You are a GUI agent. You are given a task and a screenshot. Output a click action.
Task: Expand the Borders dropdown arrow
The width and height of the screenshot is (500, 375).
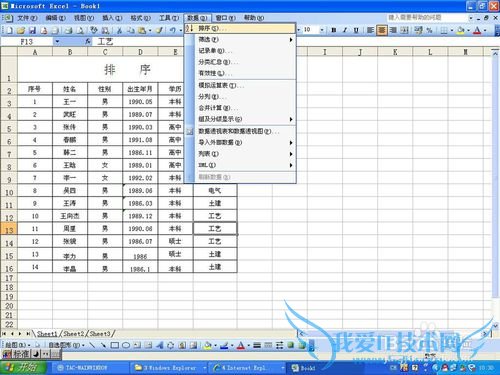(451, 30)
